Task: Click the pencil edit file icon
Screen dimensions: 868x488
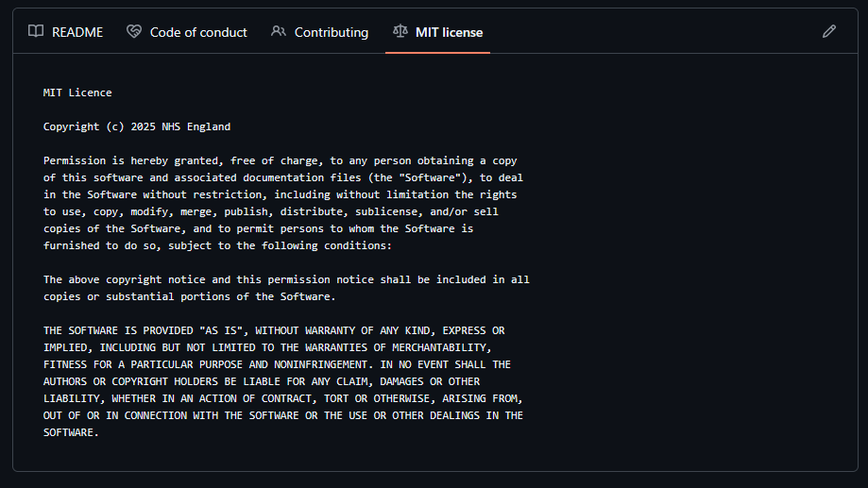Action: (x=829, y=32)
